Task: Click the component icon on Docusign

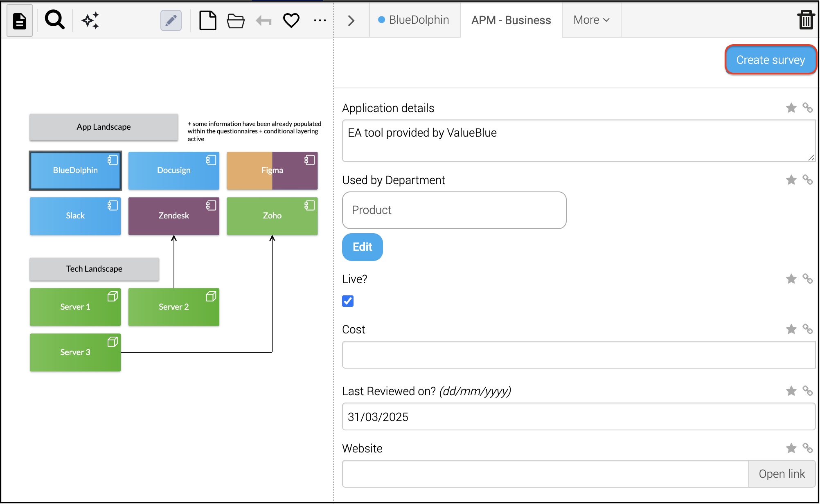Action: coord(211,160)
